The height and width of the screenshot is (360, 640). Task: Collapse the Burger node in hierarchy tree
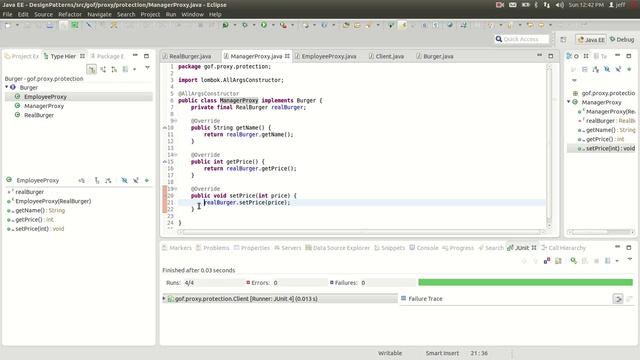click(7, 87)
